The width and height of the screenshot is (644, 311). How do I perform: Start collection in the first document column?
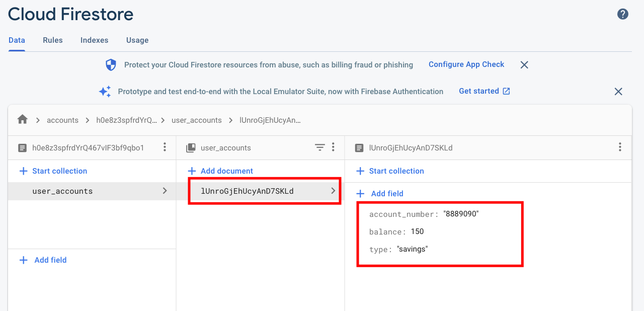pos(53,171)
